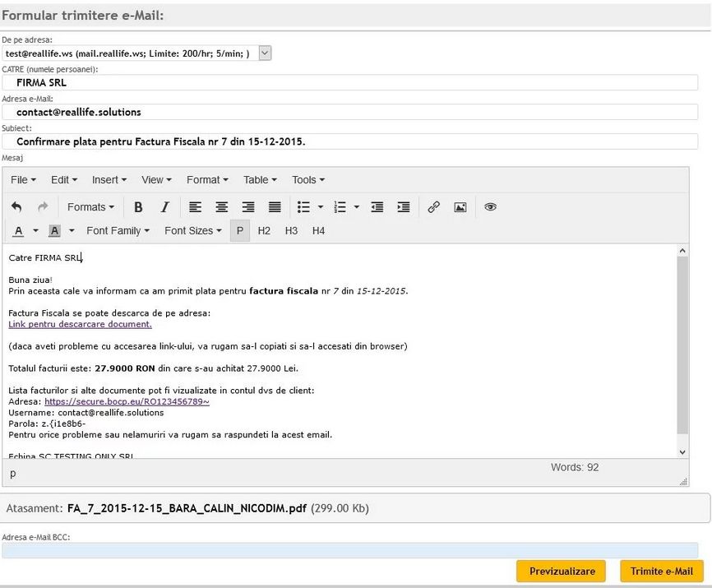Apply Italic formatting in editor toolbar
Viewport: 712px width, 588px height.
tap(164, 207)
